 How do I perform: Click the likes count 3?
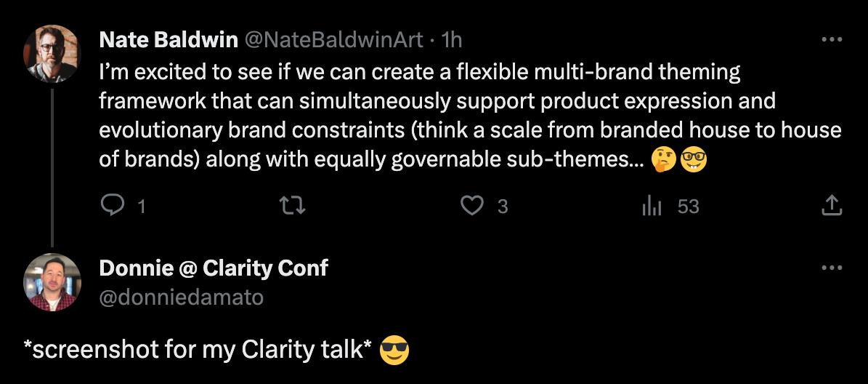(x=502, y=207)
